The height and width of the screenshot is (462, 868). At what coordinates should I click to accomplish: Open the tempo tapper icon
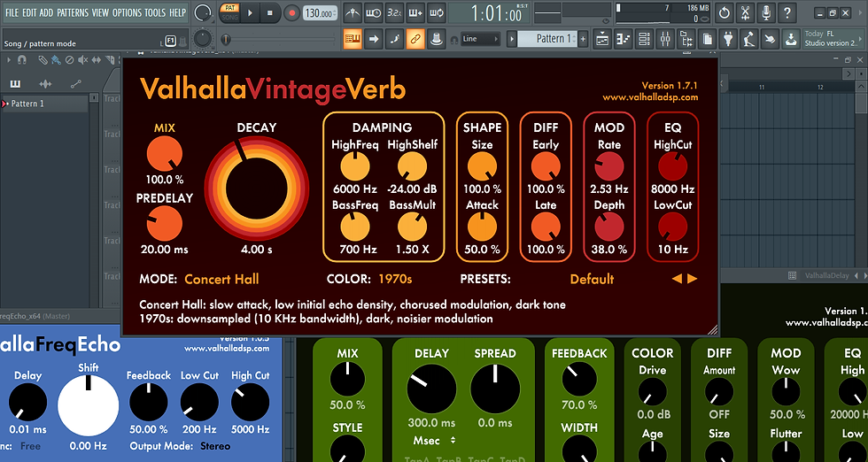click(x=749, y=39)
